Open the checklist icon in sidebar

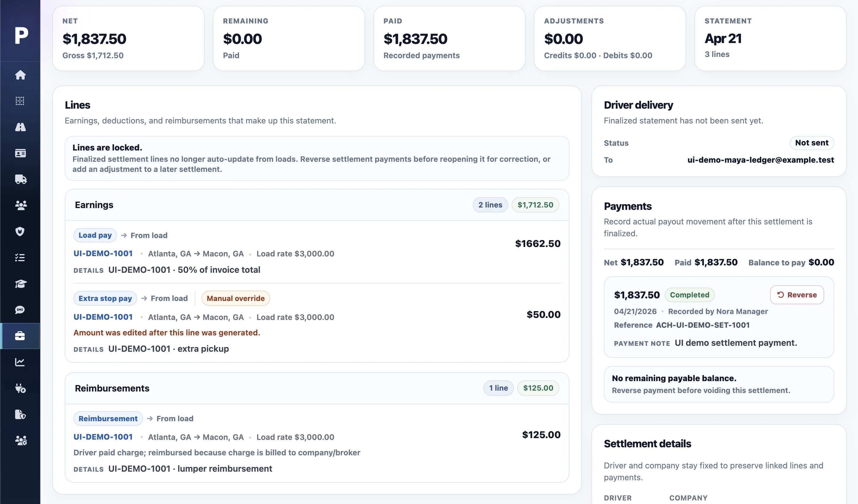20,258
